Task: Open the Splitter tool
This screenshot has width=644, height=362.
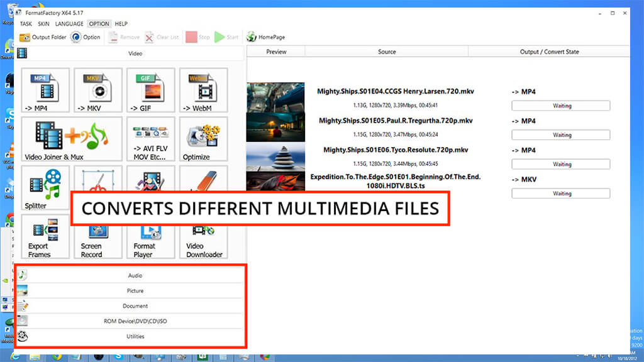Action: pos(45,188)
